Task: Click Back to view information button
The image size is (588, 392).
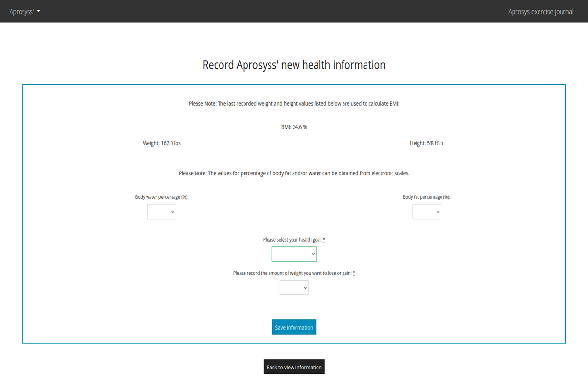Action: coord(294,367)
